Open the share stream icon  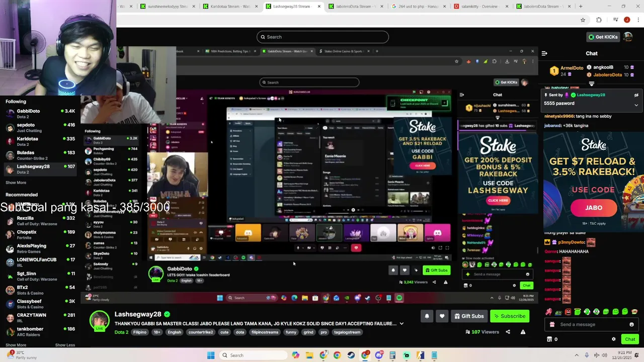[508, 332]
